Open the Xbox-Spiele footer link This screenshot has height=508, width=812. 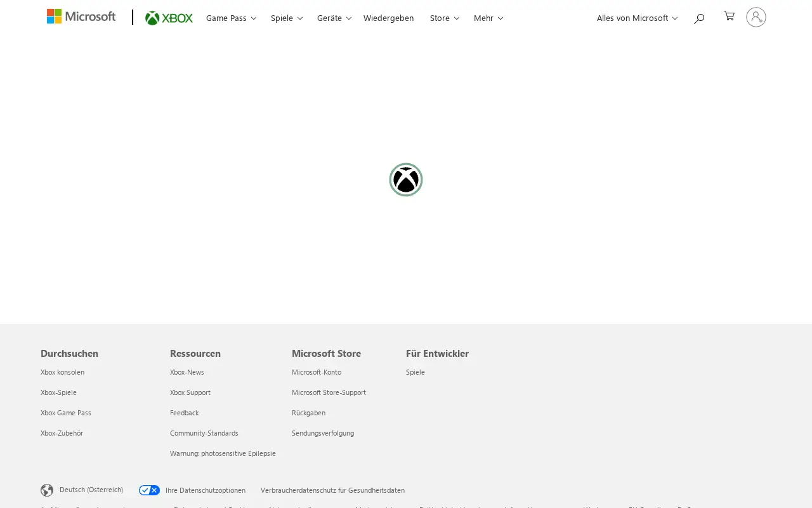(x=58, y=392)
